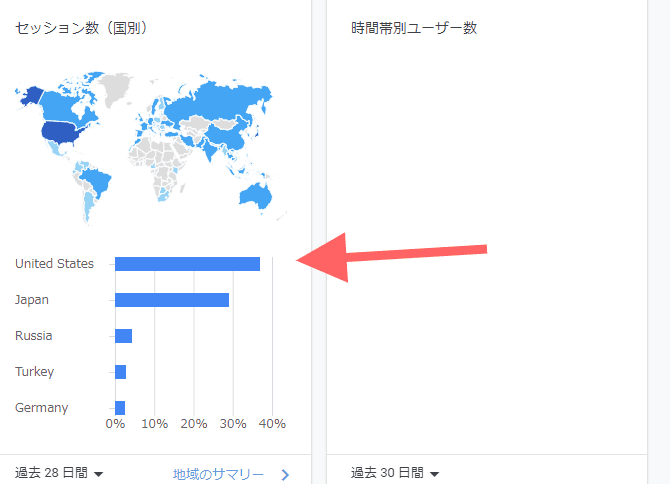Click the 時間帯別ユーザー数 card title
670x484 pixels.
[x=414, y=28]
